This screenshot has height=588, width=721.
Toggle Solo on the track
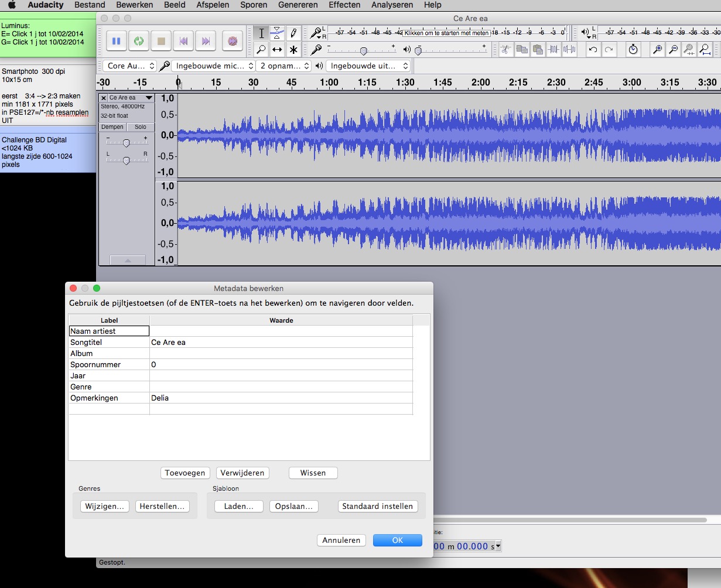point(141,127)
